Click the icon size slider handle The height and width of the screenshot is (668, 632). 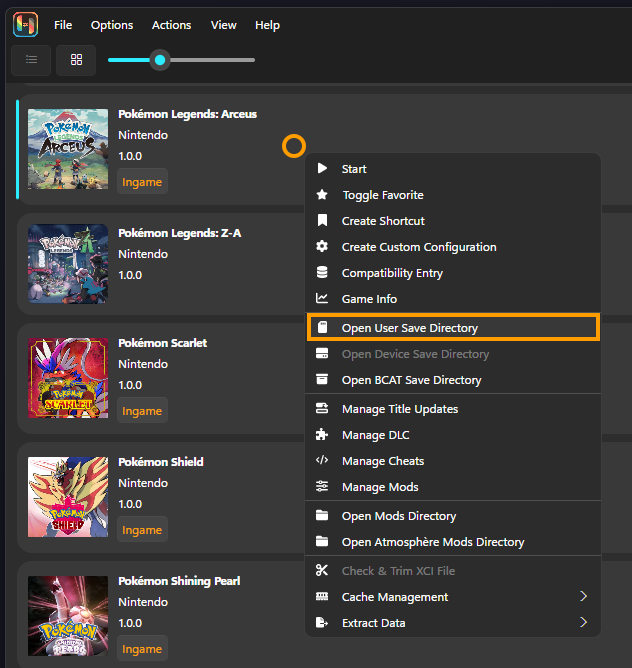(160, 60)
